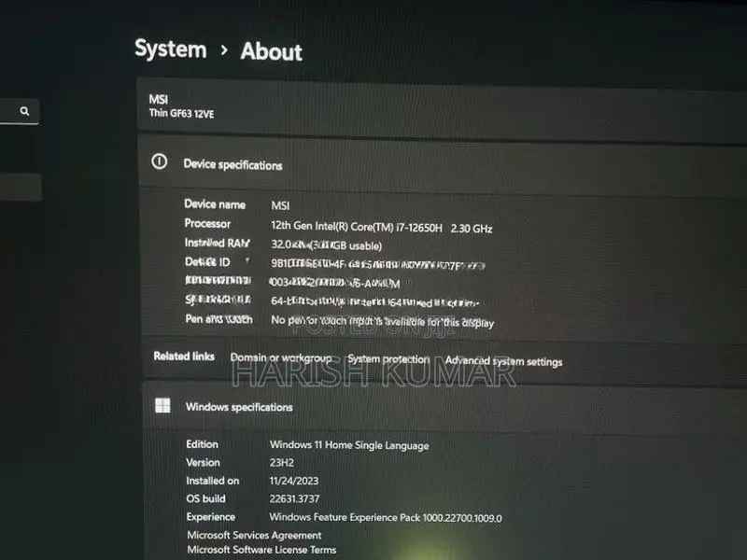Select the Device ID label
Viewport: 747px width, 560px height.
click(x=207, y=262)
